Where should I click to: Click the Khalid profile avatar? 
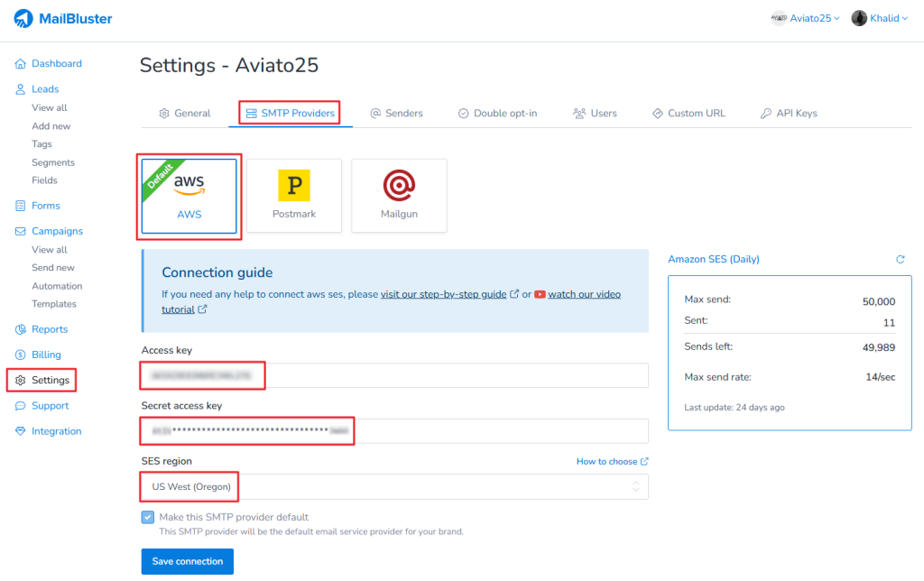pos(859,18)
